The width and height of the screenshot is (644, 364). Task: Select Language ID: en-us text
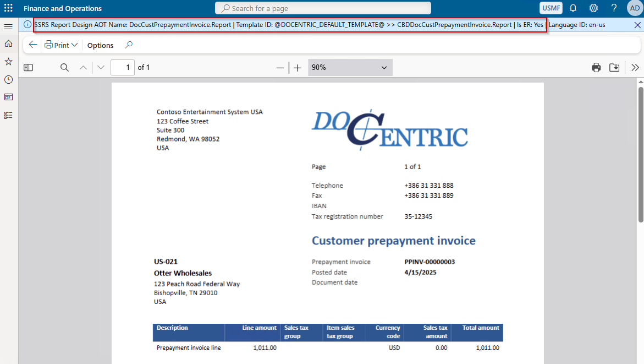tap(577, 25)
